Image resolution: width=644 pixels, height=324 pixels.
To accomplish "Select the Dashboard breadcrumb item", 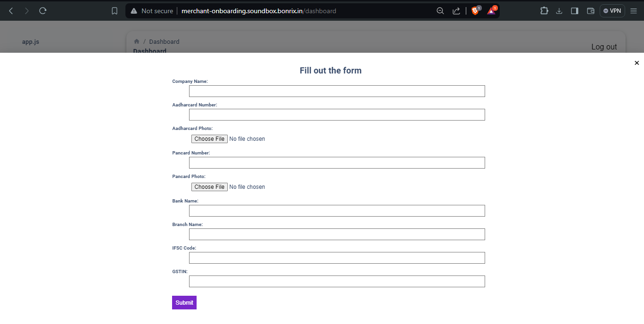I will (164, 41).
